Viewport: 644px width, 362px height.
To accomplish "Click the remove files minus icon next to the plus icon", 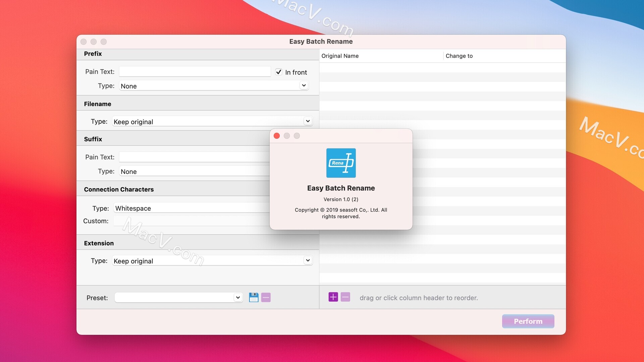I will (345, 297).
